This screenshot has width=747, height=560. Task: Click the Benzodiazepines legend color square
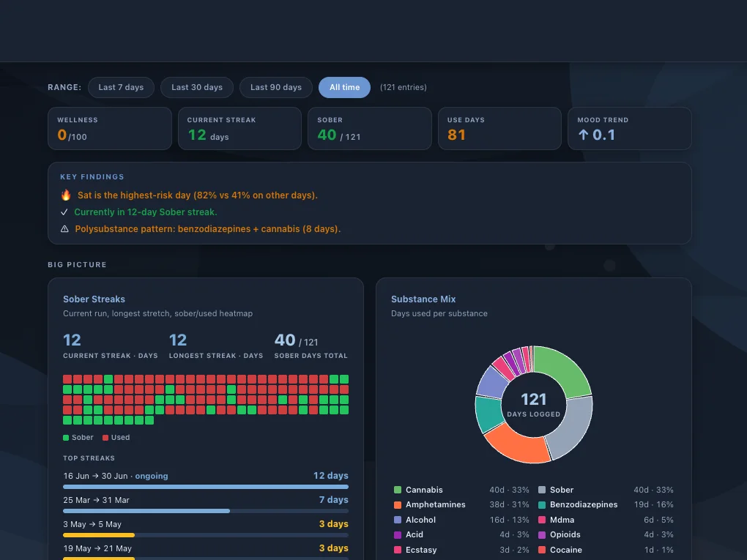[542, 505]
